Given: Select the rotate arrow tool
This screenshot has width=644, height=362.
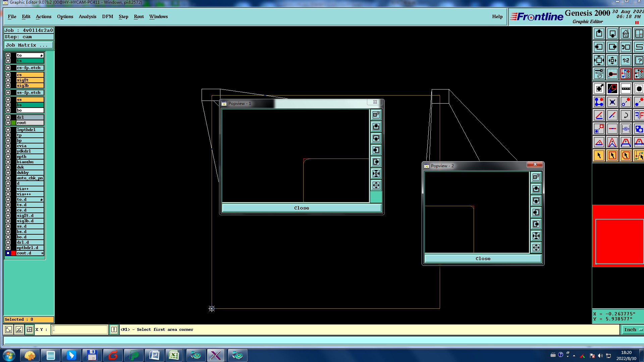Looking at the screenshot, I should (x=626, y=115).
